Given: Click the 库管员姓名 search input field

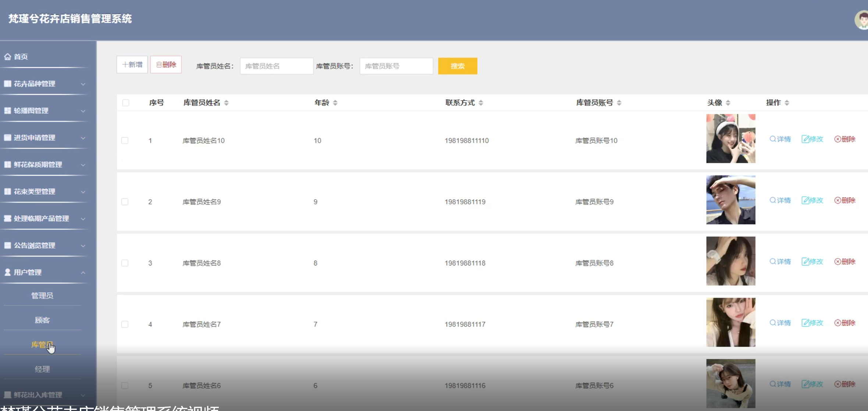Looking at the screenshot, I should tap(277, 66).
